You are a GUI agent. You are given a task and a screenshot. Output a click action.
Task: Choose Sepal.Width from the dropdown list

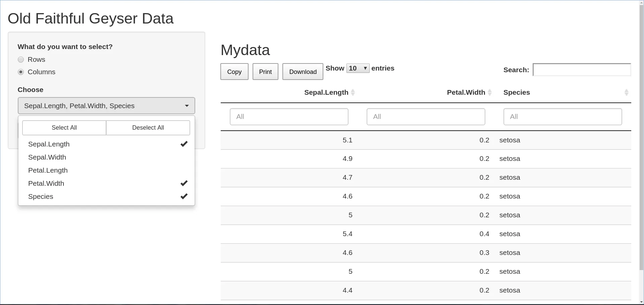pos(47,157)
